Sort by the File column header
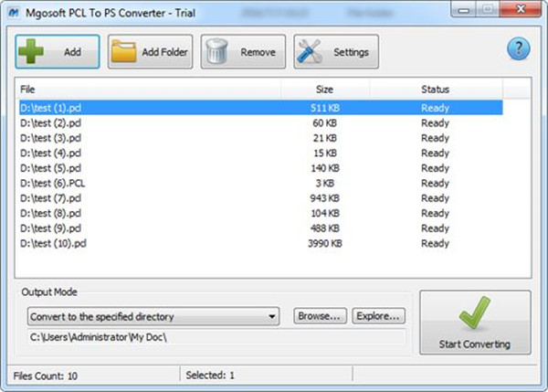Viewport: 548px width, 392px height. [x=148, y=90]
